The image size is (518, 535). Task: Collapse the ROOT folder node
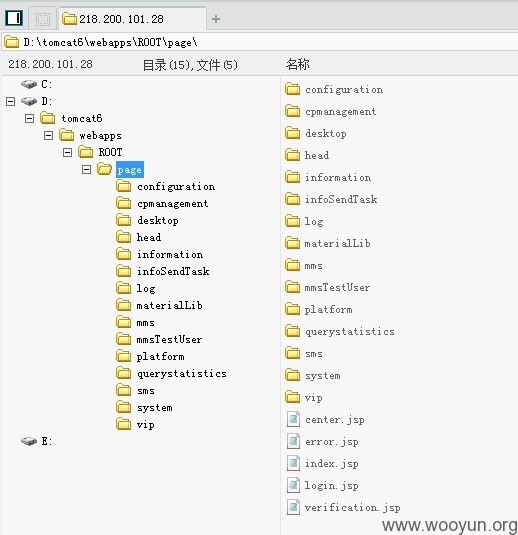[68, 152]
